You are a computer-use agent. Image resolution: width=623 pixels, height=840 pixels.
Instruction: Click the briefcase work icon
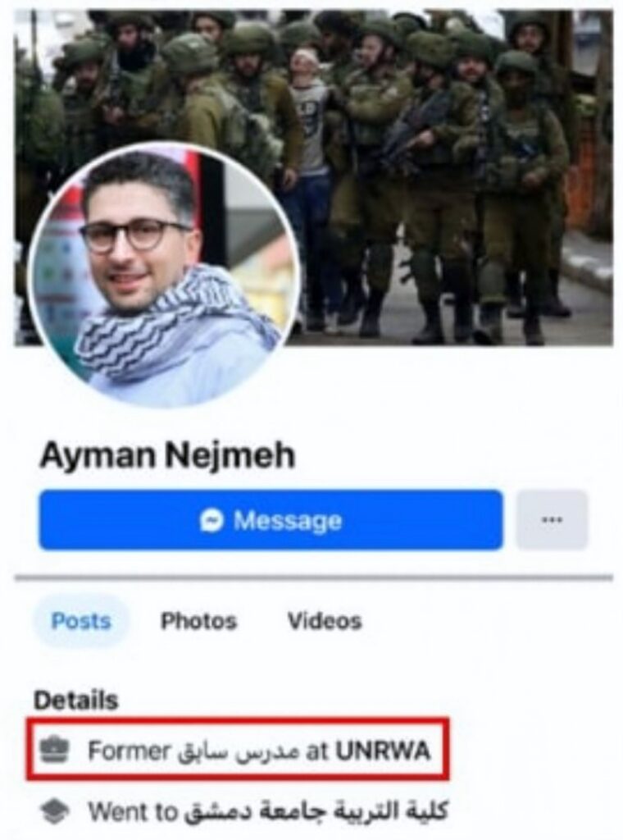tap(55, 751)
